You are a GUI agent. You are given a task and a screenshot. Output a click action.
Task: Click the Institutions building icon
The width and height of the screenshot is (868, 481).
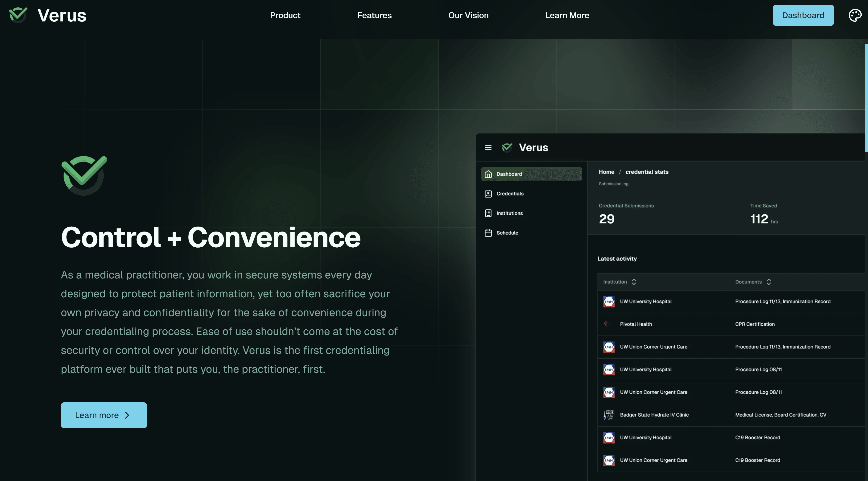tap(488, 213)
